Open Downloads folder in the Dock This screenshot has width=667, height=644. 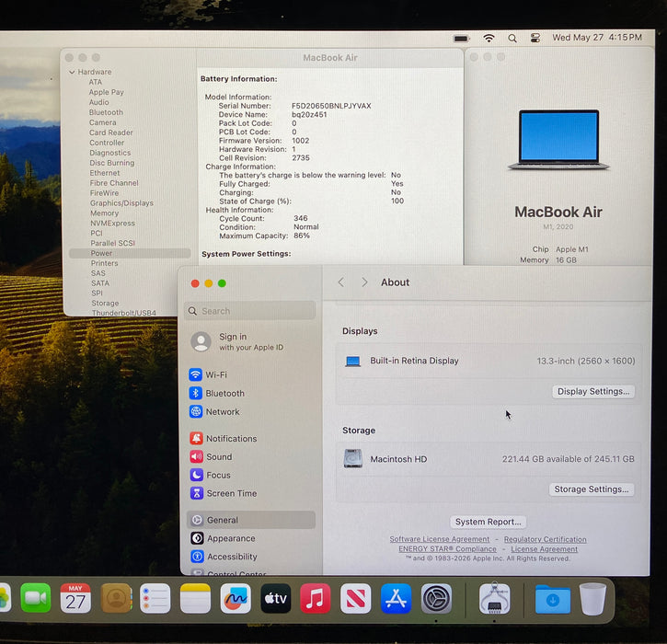(553, 599)
